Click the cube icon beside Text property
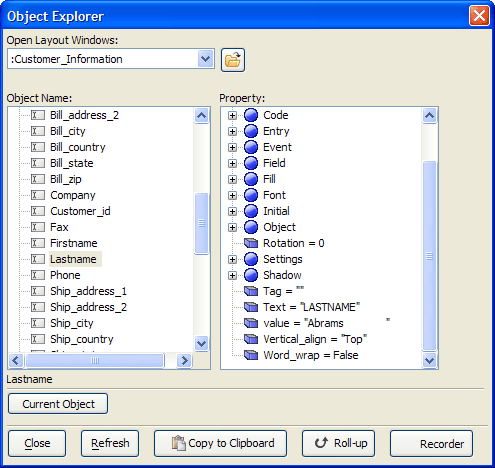This screenshot has height=468, width=495. point(251,307)
